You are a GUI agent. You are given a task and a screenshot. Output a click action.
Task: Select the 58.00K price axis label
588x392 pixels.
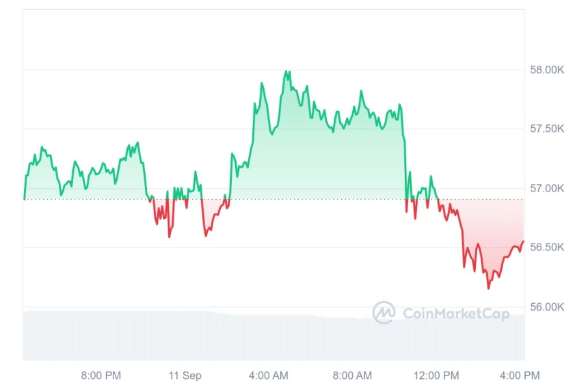tap(547, 70)
